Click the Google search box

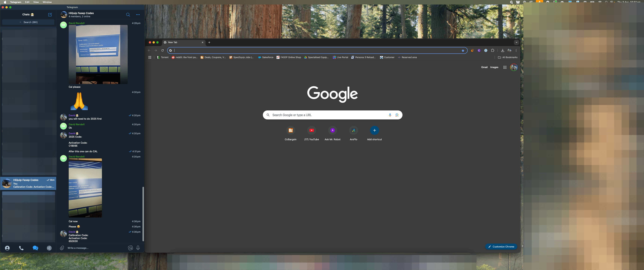tap(332, 115)
